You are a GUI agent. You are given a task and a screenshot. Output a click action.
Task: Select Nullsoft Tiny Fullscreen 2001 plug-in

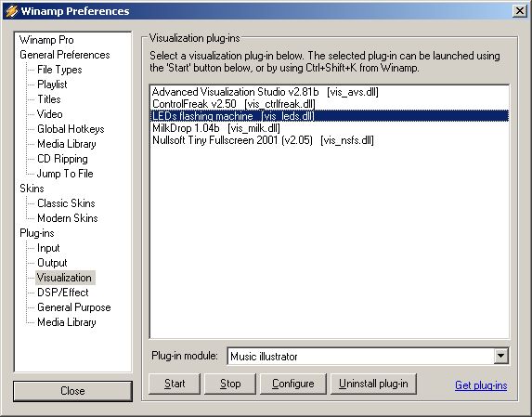pos(329,140)
